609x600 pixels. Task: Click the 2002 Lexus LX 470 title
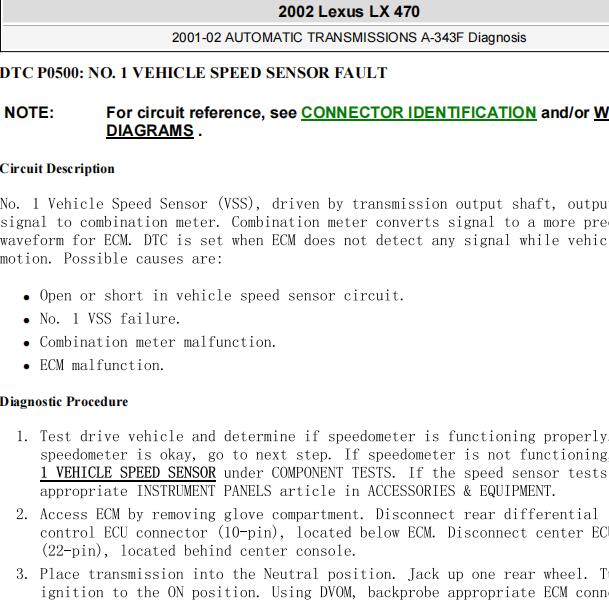tap(348, 11)
